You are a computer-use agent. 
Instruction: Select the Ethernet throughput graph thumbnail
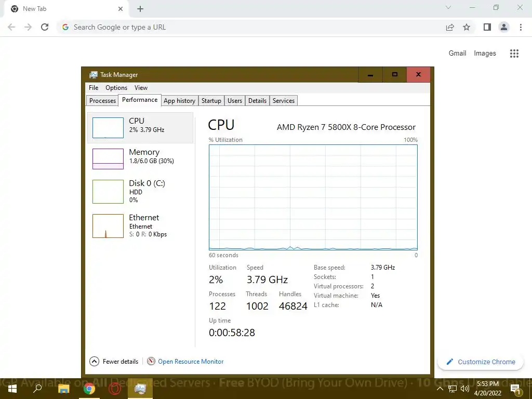pos(108,226)
